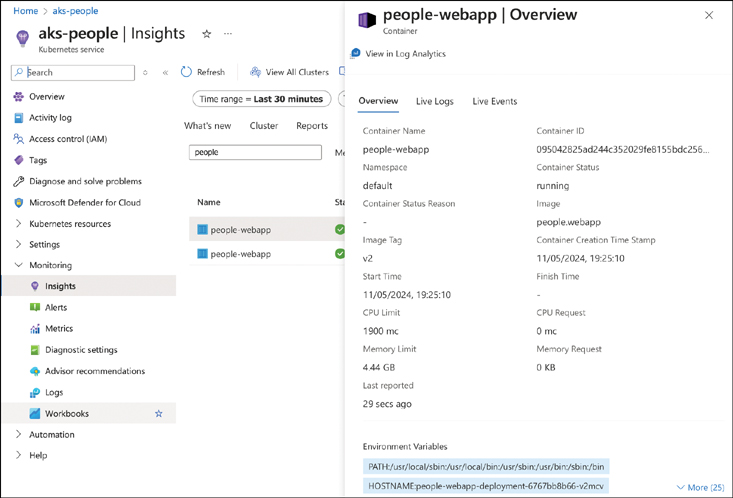
Task: Collapse the Monitoring section
Action: coord(19,266)
